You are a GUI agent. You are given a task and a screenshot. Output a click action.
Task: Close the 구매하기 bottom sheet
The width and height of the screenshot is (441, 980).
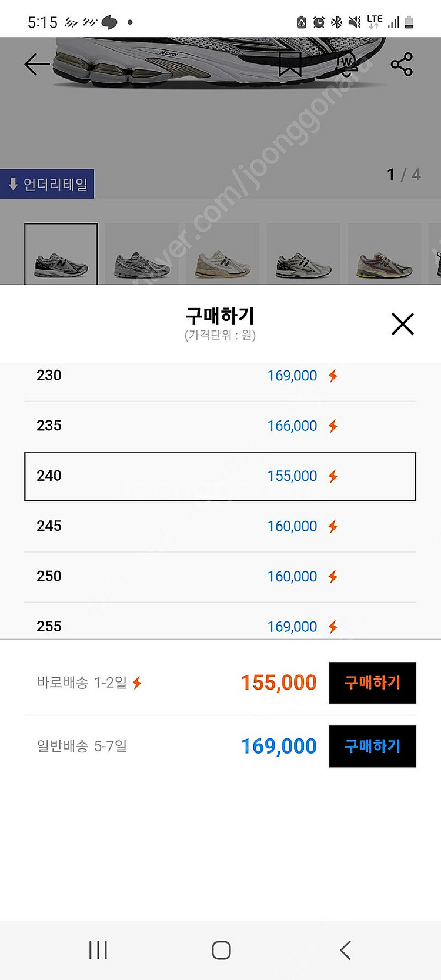(x=402, y=323)
